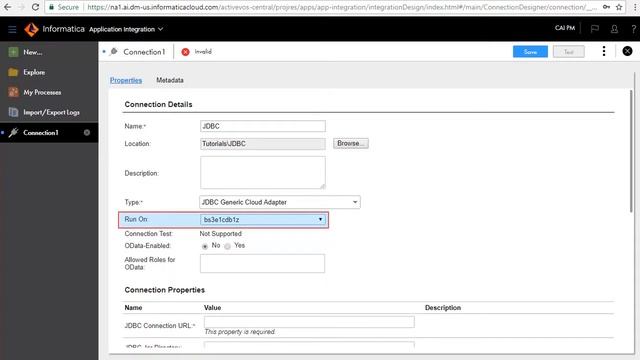Reload the browser page

[x=35, y=7]
